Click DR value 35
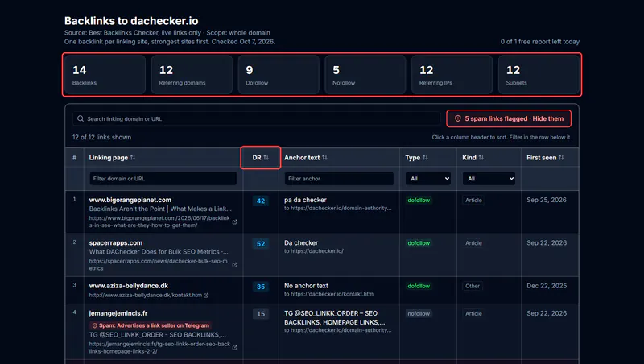The width and height of the screenshot is (644, 364). [x=261, y=287]
